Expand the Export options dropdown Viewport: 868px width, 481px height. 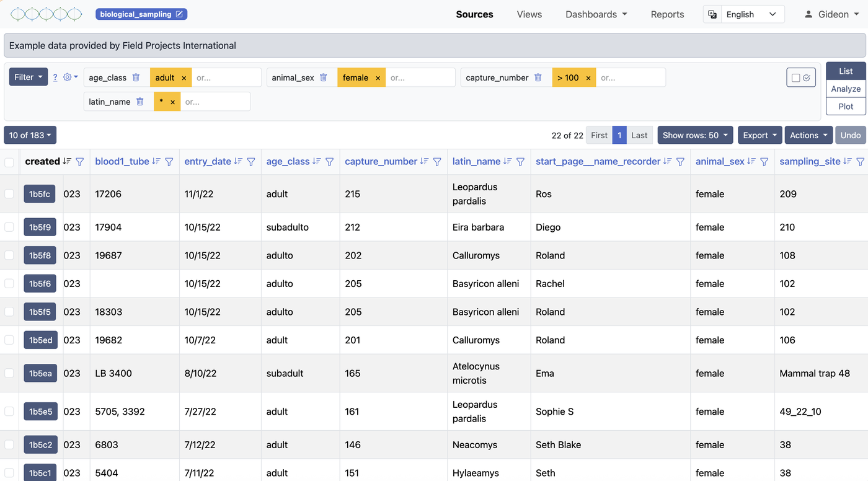coord(759,135)
